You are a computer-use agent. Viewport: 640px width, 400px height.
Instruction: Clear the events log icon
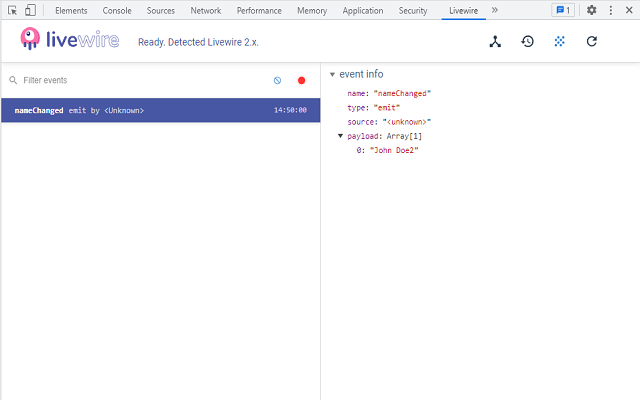pos(277,80)
